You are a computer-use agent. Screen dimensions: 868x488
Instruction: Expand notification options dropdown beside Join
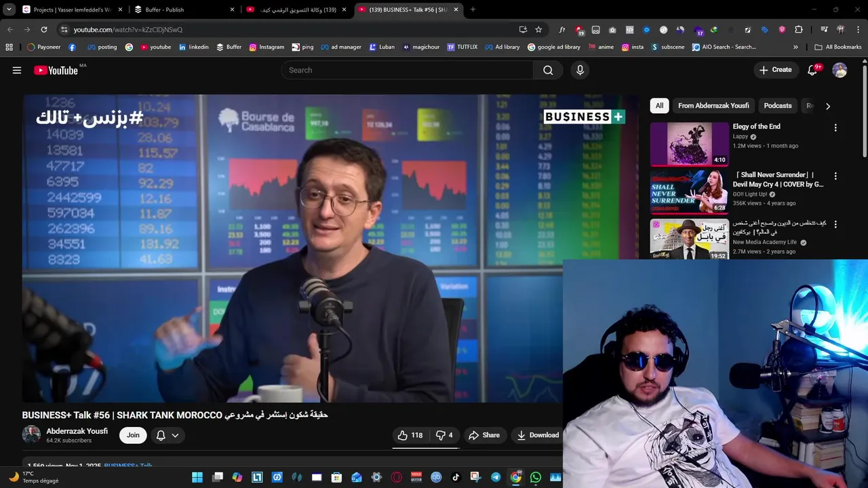coord(175,435)
